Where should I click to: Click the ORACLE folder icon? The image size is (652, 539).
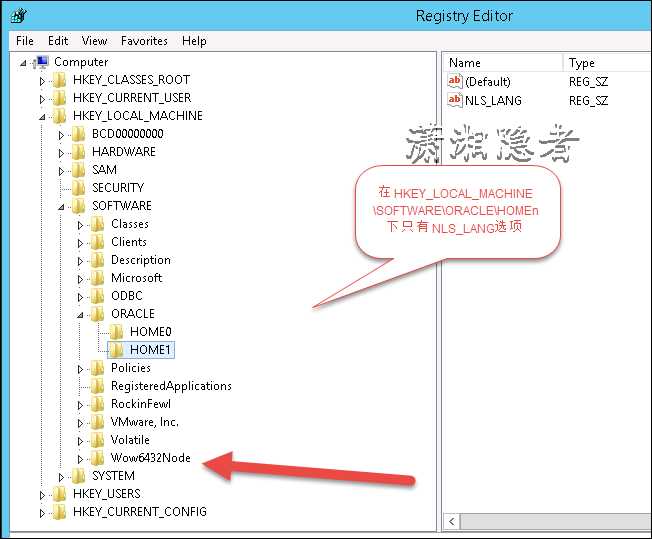click(x=98, y=314)
